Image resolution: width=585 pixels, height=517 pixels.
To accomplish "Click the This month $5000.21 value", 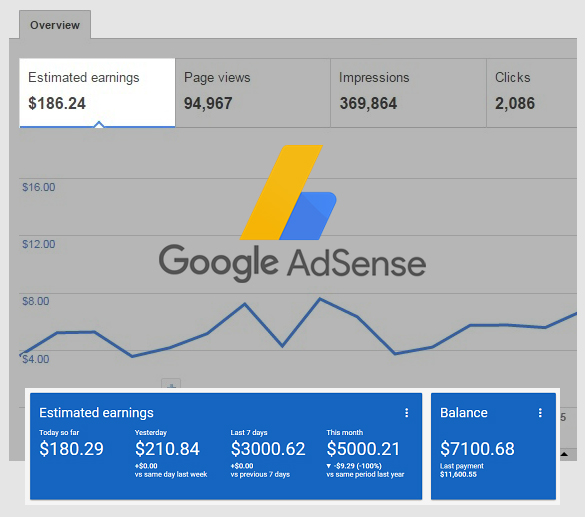I will coord(363,448).
